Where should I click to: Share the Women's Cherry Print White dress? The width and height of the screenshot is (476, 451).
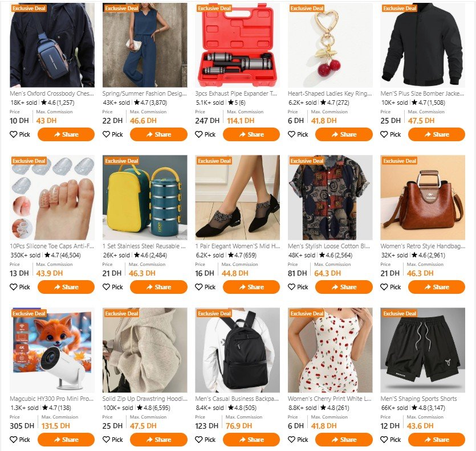[344, 440]
